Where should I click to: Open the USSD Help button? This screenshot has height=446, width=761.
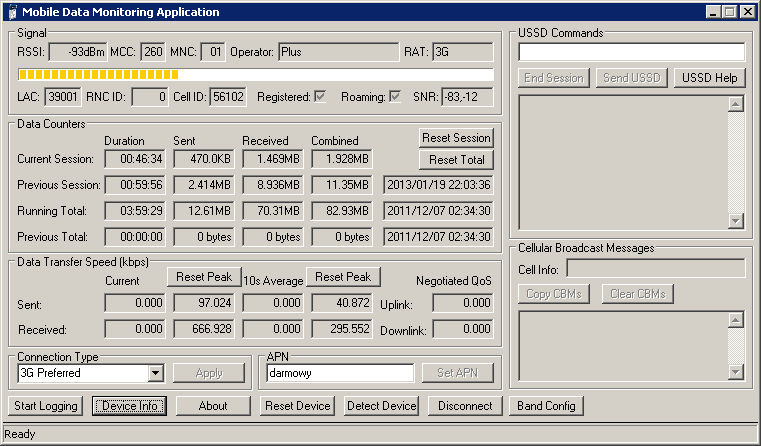point(709,78)
